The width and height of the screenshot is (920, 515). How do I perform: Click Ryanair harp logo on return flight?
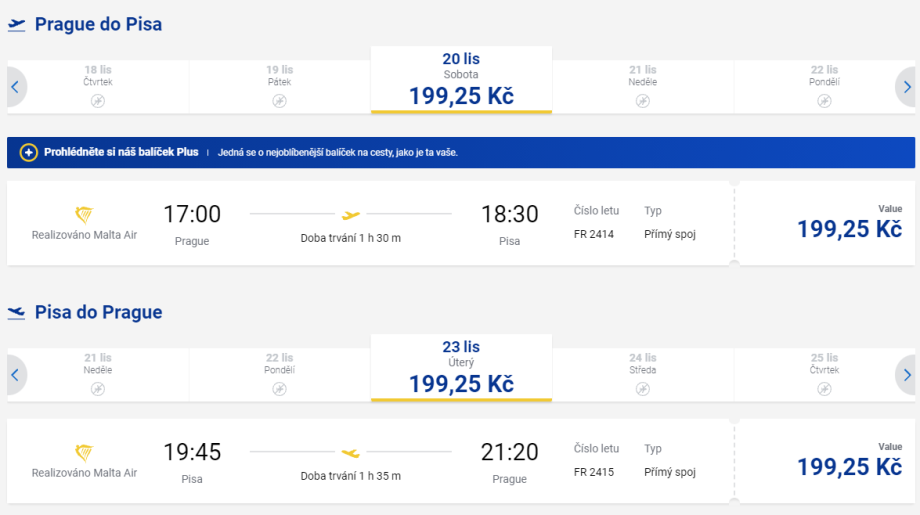coord(84,452)
